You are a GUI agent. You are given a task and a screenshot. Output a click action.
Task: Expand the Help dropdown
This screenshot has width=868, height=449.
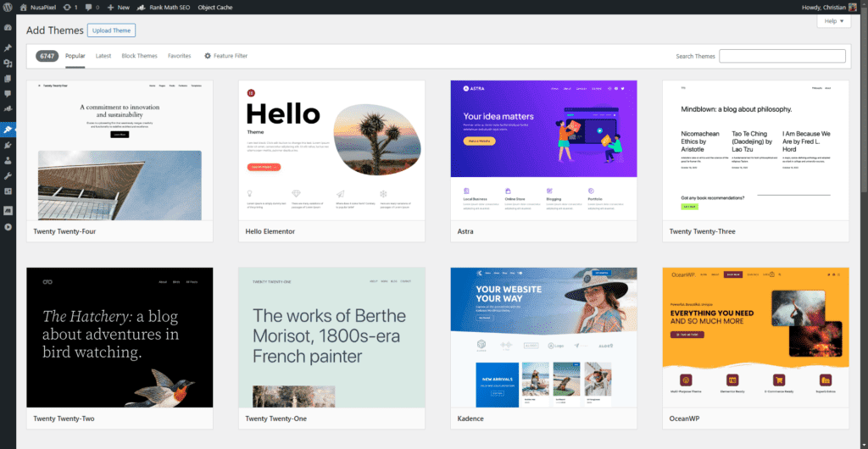[834, 21]
